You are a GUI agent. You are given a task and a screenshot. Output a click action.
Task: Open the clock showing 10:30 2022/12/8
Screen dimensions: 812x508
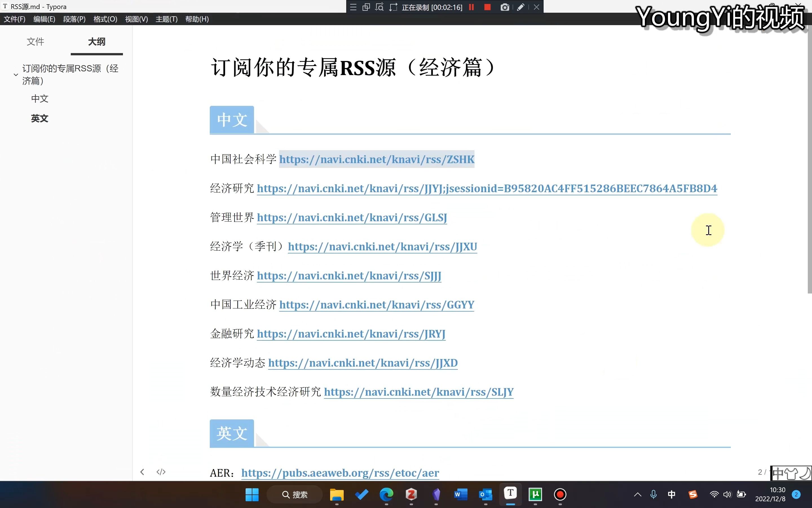pos(770,494)
